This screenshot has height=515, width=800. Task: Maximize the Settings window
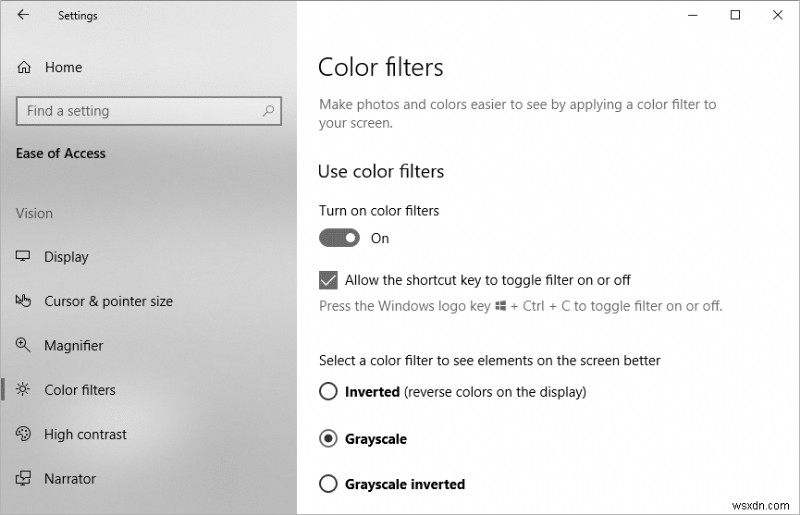(735, 15)
